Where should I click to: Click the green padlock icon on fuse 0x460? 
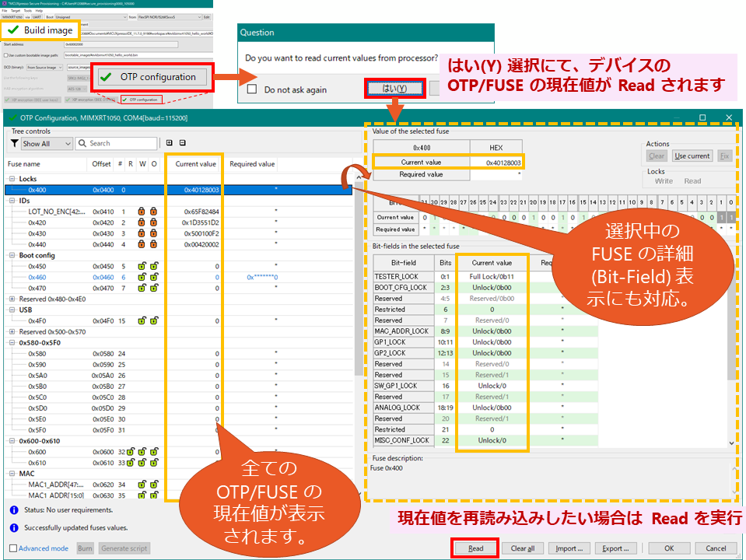tap(141, 277)
